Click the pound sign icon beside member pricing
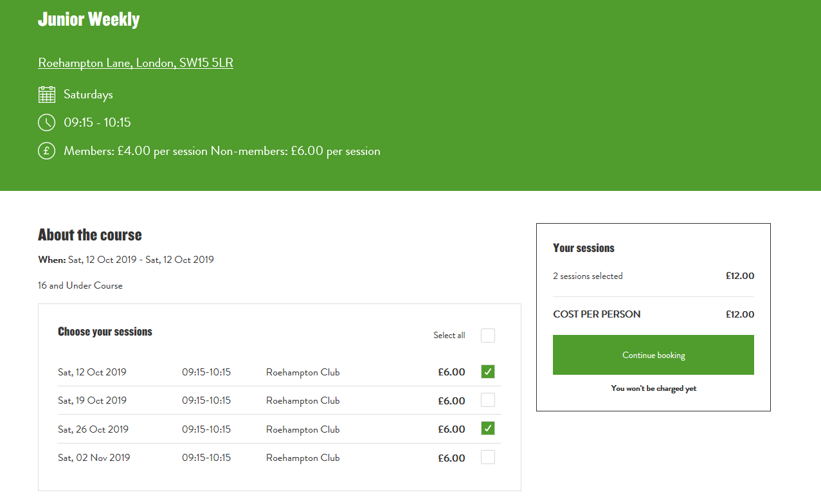 pyautogui.click(x=47, y=151)
